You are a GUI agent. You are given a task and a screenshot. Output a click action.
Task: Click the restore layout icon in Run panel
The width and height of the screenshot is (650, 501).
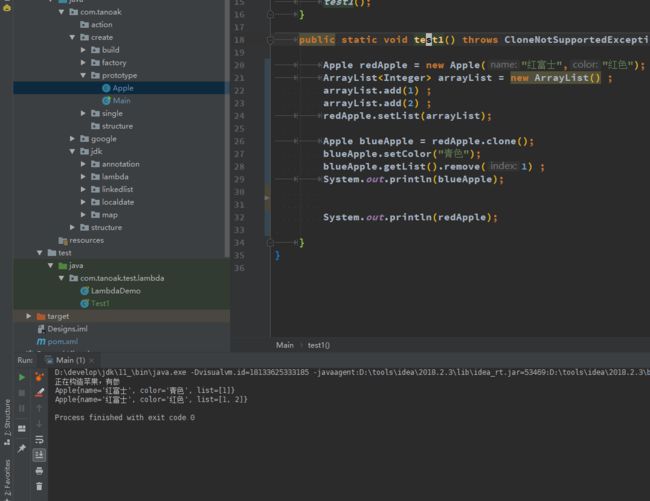point(22,428)
